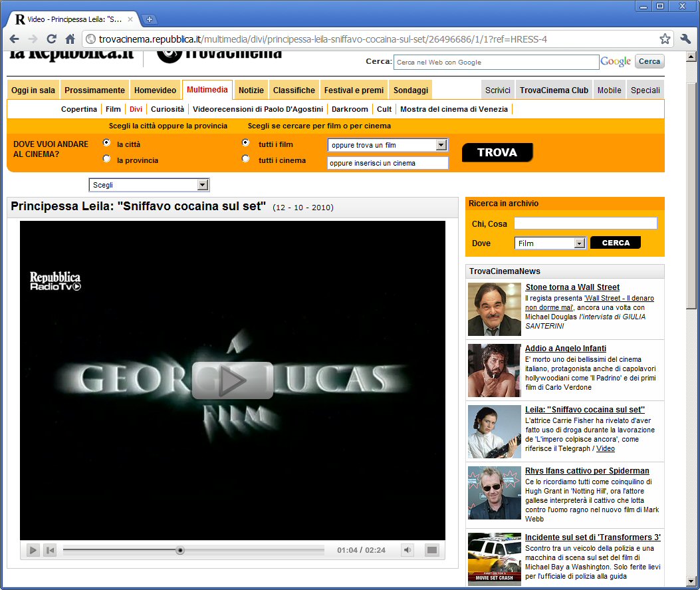This screenshot has width=700, height=590.
Task: Click the Rhys Ifans news thumbnail
Action: [494, 493]
